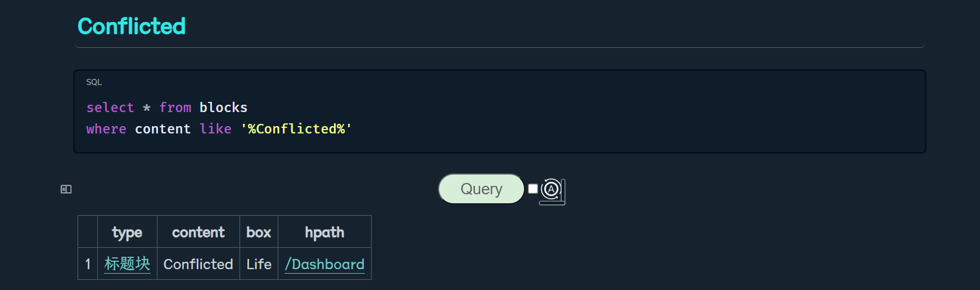Toggle the checkbox beside the Query button
The height and width of the screenshot is (290, 980).
533,189
